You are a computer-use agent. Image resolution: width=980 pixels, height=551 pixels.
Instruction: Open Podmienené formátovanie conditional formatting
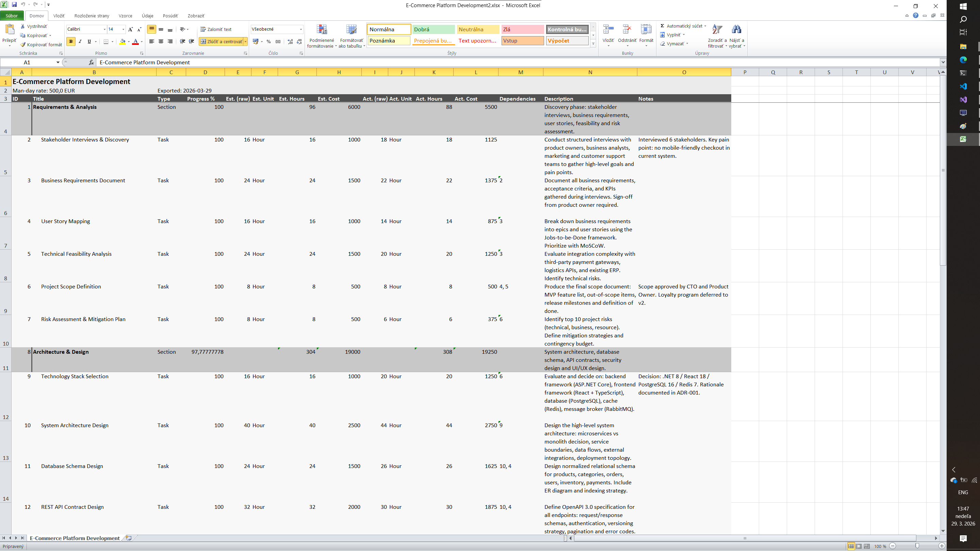point(322,36)
